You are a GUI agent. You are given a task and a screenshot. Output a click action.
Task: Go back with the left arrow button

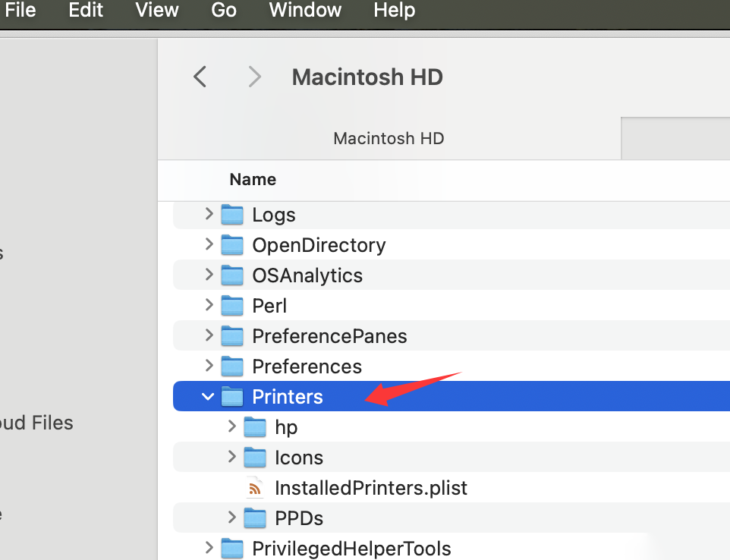coord(200,77)
